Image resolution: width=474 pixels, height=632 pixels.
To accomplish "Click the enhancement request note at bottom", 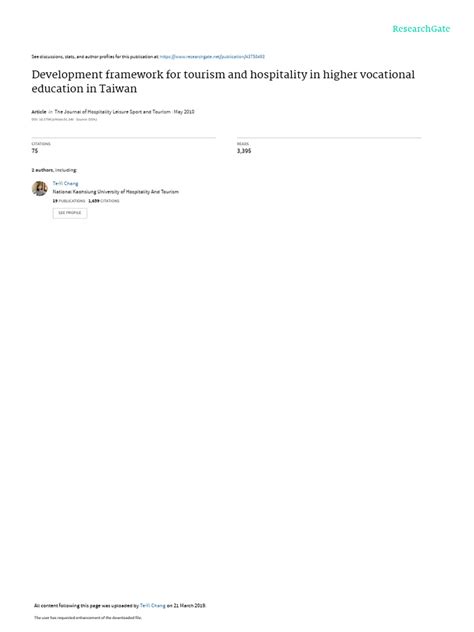I will coord(88,617).
